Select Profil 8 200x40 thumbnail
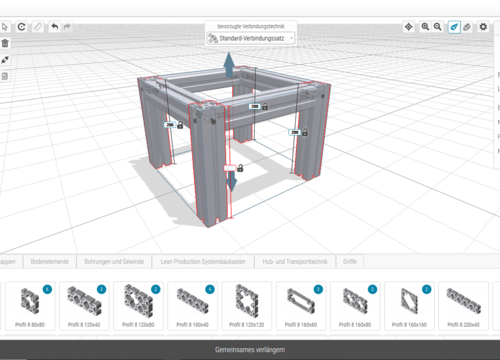Screen dimensions: 500x360 tap(463, 306)
